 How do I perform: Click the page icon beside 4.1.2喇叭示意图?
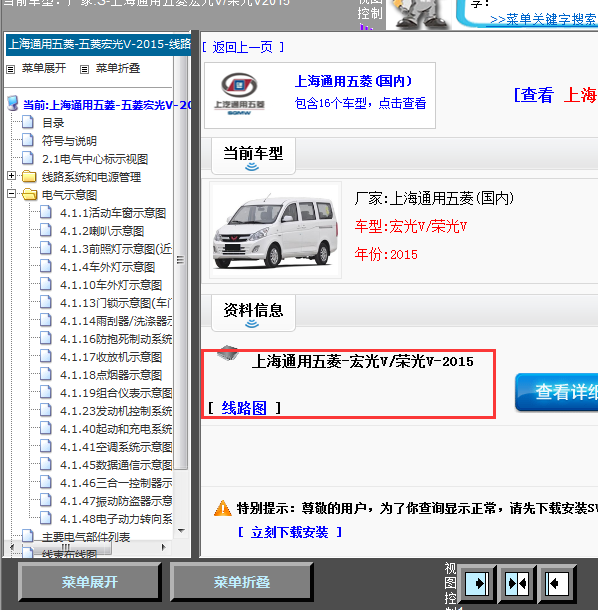pyautogui.click(x=46, y=230)
